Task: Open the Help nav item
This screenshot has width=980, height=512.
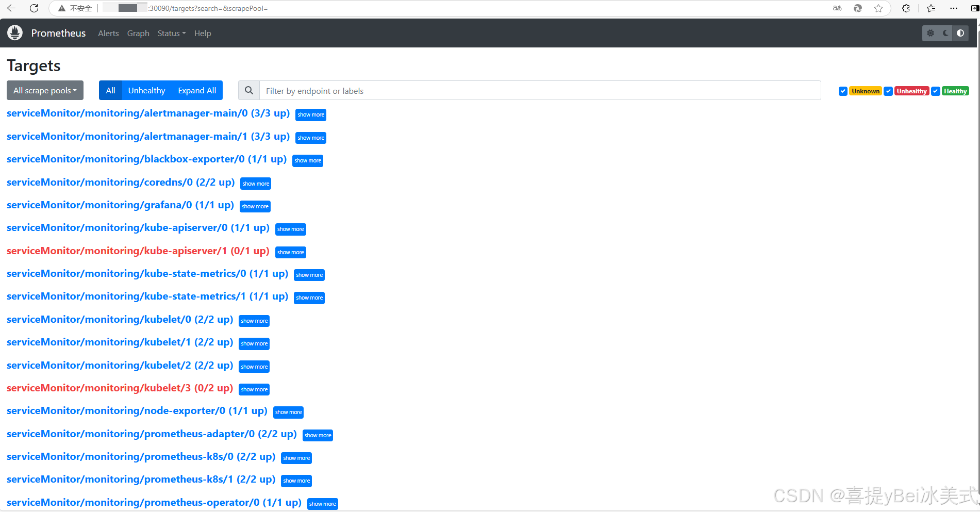Action: point(203,33)
